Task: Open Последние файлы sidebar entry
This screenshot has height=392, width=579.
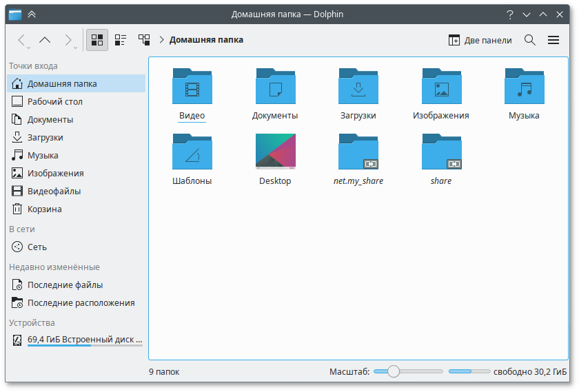Action: click(65, 285)
